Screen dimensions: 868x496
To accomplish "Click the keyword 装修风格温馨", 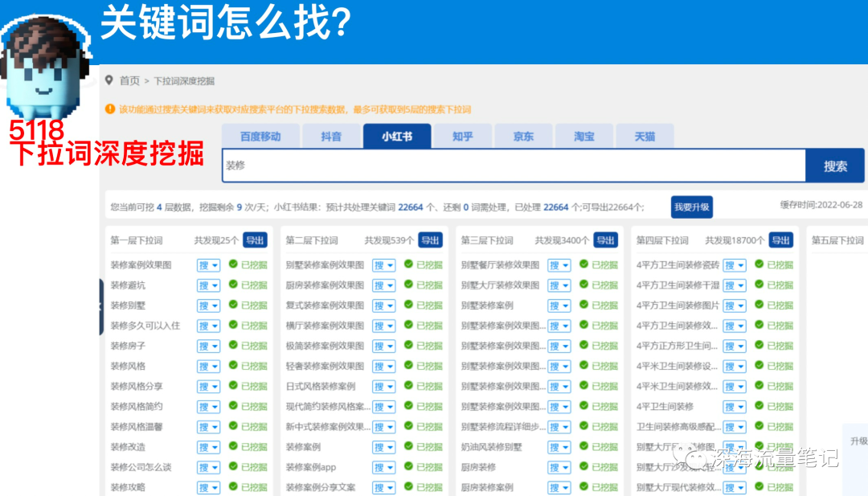I will click(x=136, y=427).
